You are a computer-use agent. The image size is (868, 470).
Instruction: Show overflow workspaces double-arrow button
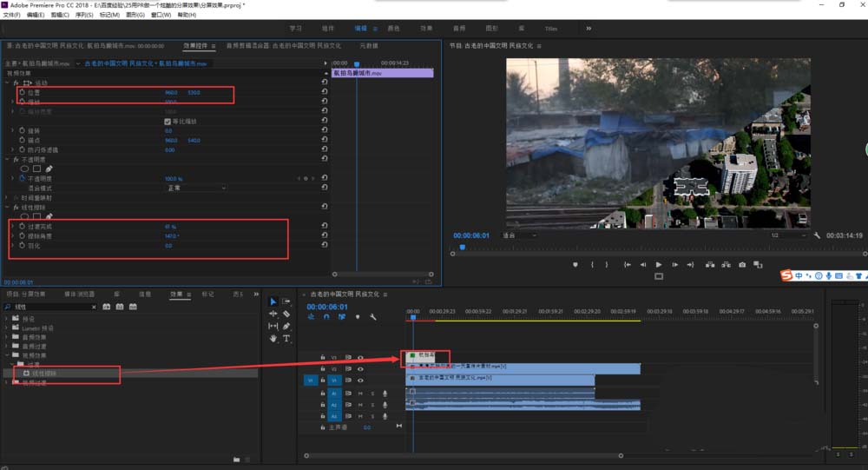pyautogui.click(x=589, y=29)
